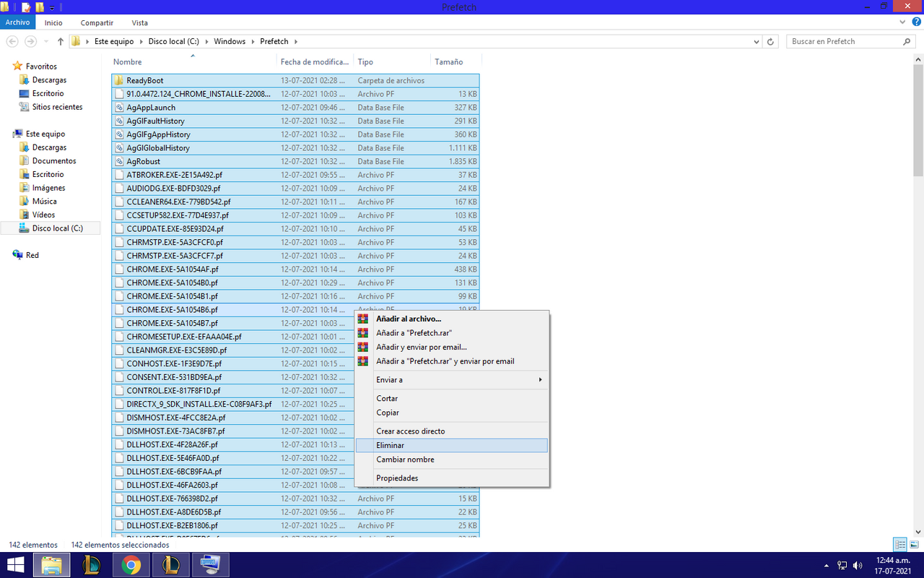Expand the breadcrumb arrow after Windows
Screen dimensions: 924x578
(x=253, y=41)
